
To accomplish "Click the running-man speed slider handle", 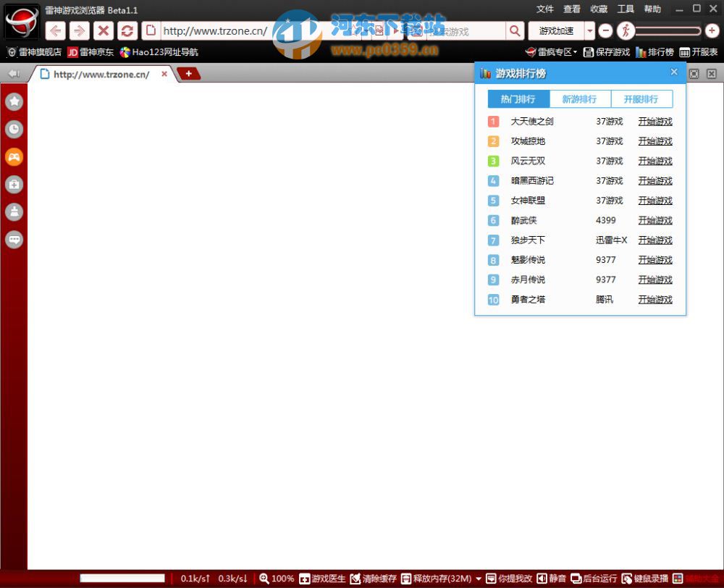I will point(626,31).
